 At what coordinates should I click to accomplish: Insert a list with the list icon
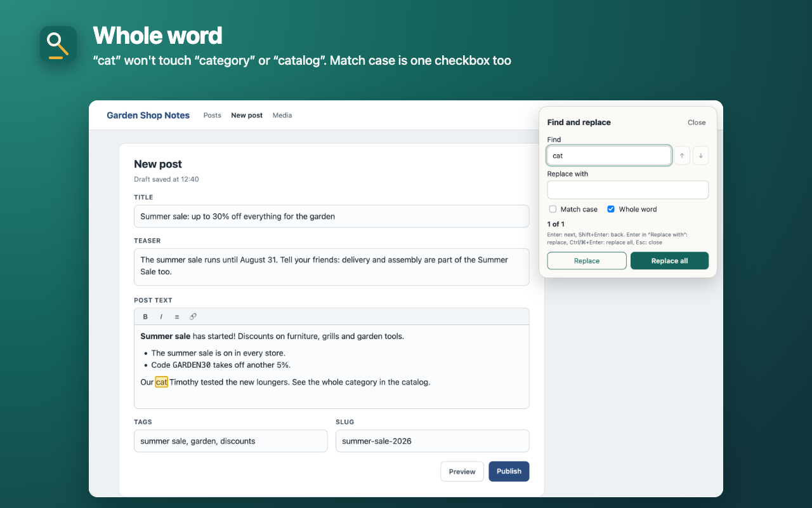click(x=177, y=316)
